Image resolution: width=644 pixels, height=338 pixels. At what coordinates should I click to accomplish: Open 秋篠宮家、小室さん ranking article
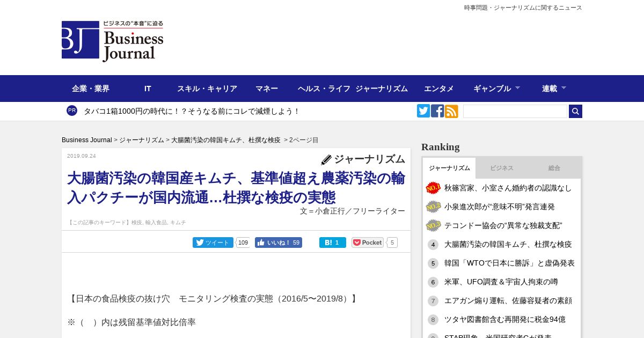[508, 188]
